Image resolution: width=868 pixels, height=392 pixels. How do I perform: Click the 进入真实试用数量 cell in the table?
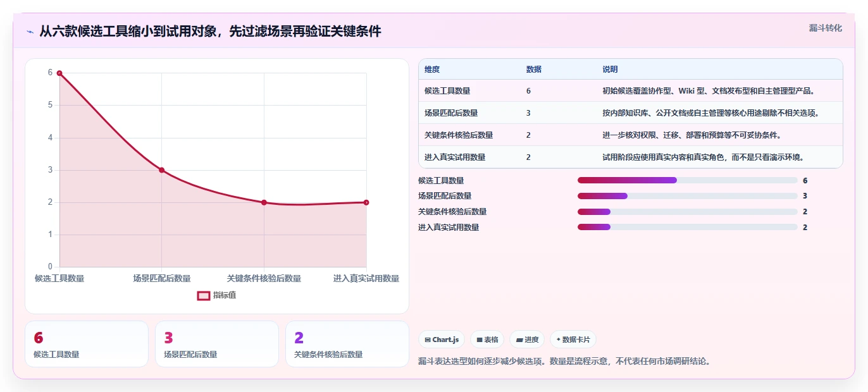coord(455,157)
